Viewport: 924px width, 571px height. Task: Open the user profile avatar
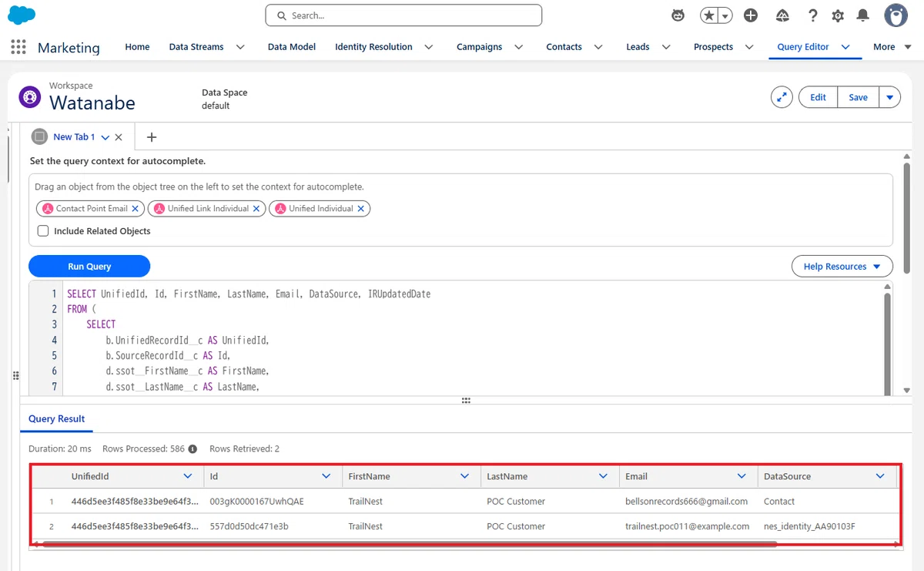[896, 15]
